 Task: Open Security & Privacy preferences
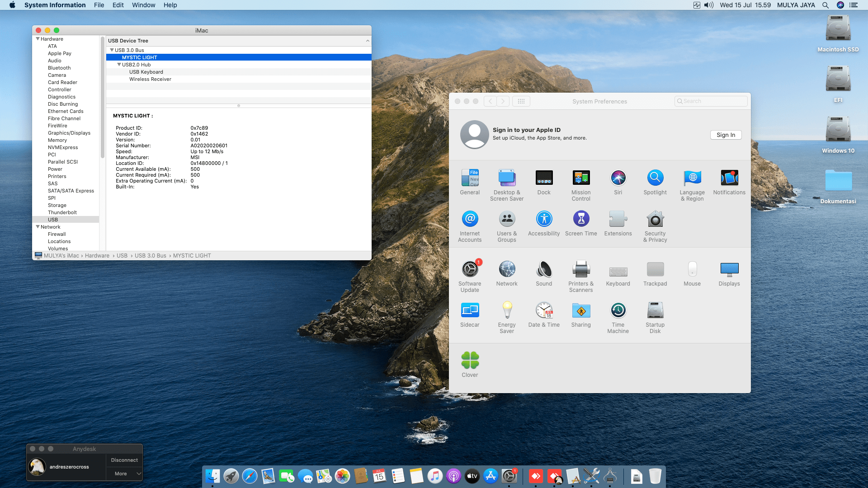coord(655,226)
